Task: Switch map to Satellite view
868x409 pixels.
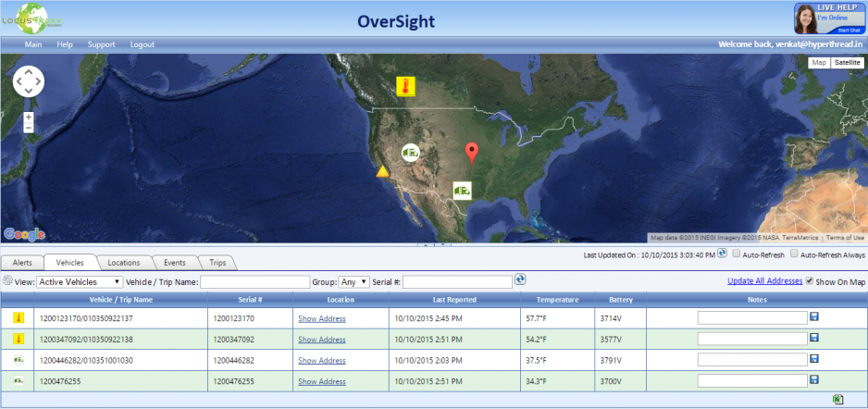Action: pos(847,63)
